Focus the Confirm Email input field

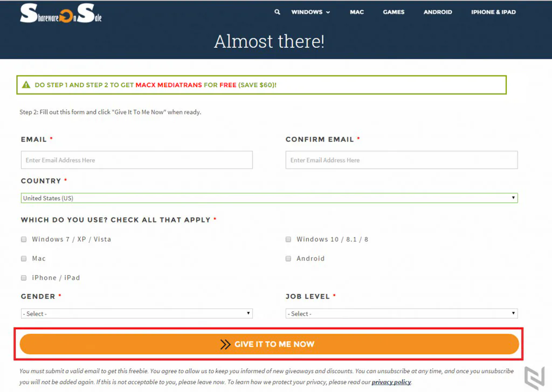(401, 160)
